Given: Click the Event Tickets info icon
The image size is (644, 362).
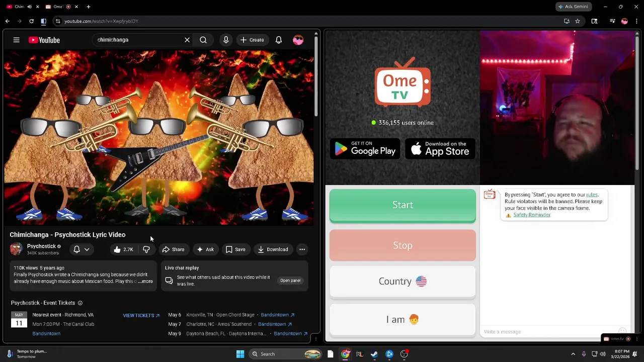Looking at the screenshot, I should pos(80,303).
